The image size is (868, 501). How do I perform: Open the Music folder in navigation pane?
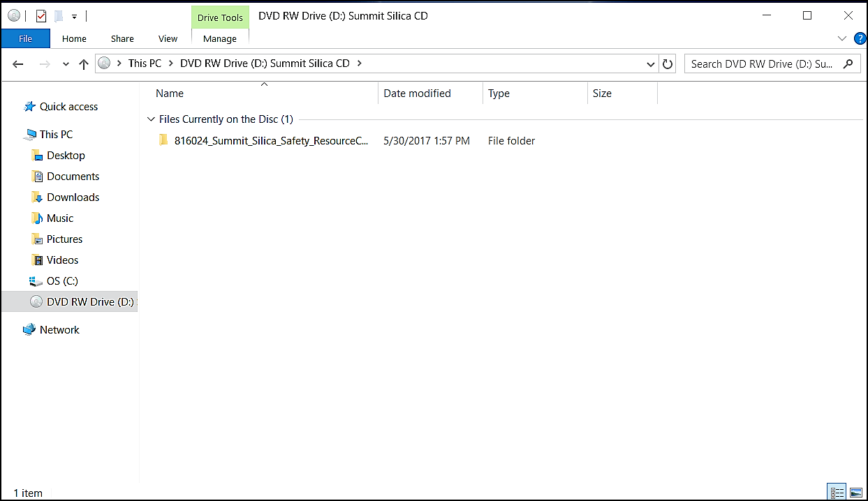tap(60, 218)
